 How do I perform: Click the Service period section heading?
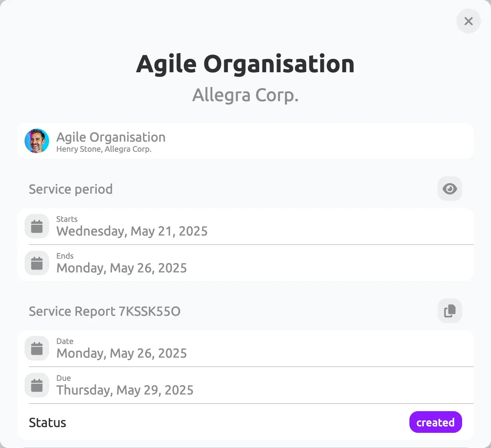(71, 189)
